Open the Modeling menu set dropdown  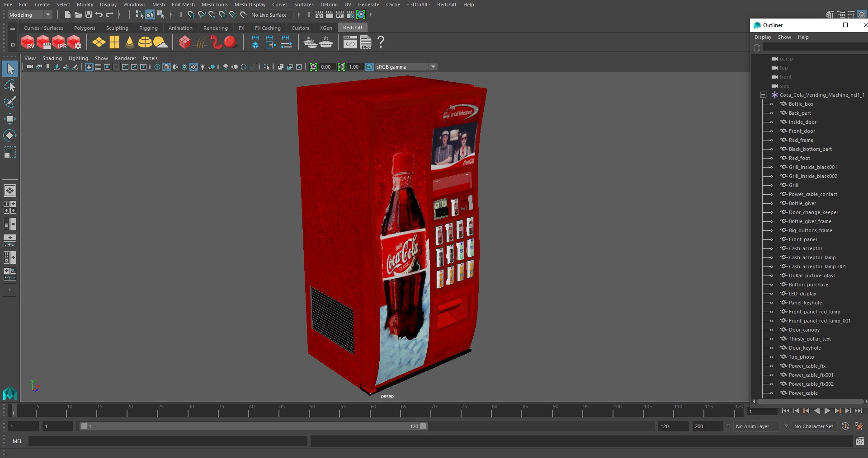pyautogui.click(x=48, y=15)
